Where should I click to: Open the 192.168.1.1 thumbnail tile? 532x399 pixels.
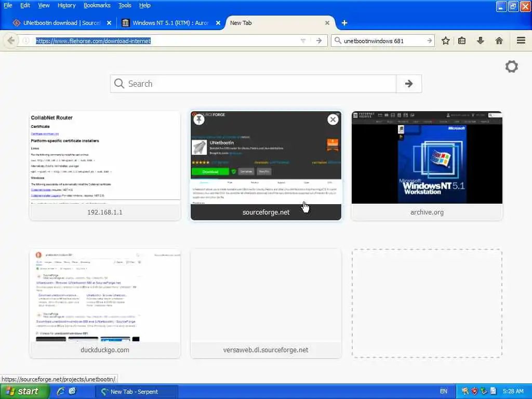tap(105, 166)
